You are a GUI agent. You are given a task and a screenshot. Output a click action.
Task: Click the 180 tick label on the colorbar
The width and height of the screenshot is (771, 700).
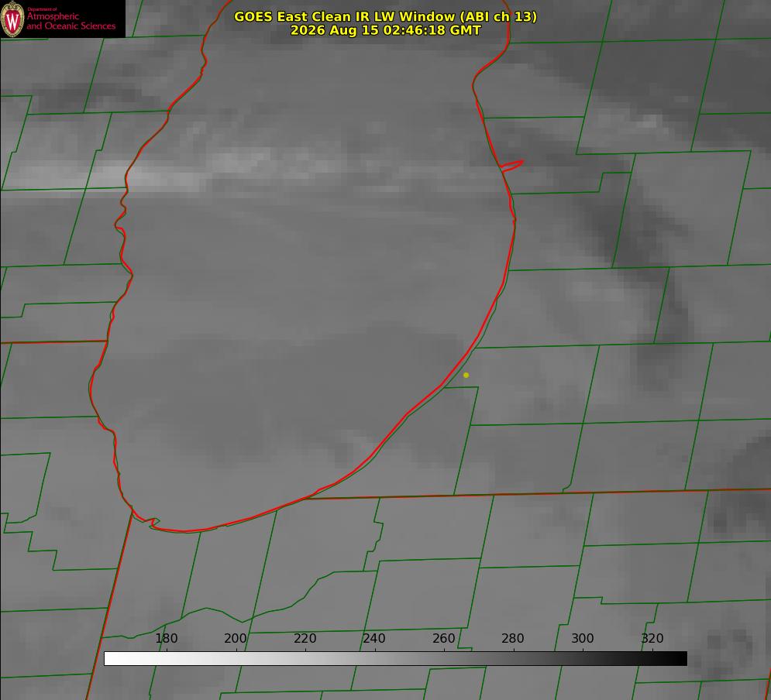coord(166,639)
